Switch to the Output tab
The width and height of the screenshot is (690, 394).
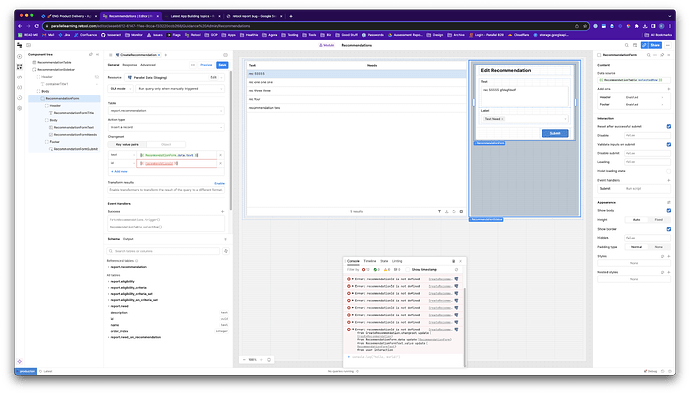[x=128, y=239]
